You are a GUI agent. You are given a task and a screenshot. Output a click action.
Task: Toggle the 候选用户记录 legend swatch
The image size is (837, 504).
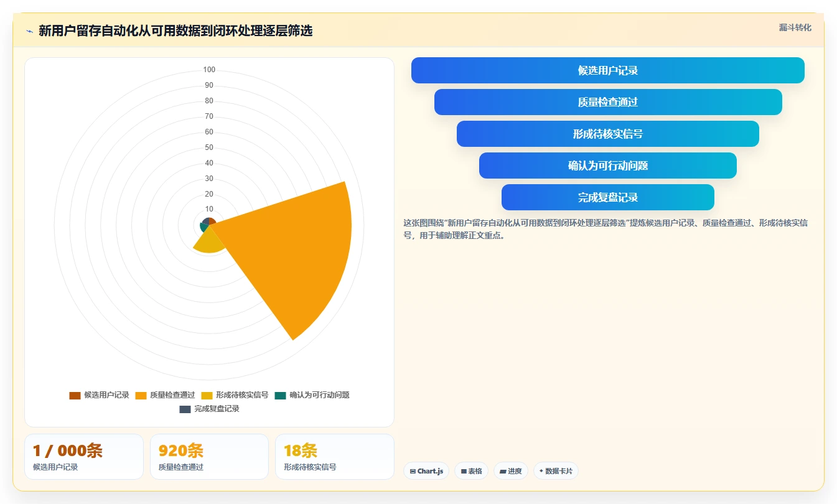(x=75, y=395)
